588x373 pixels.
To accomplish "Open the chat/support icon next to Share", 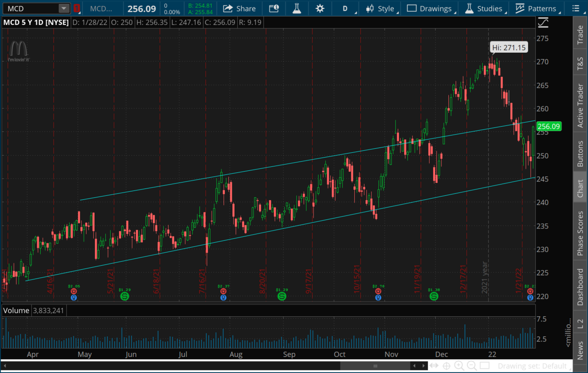I will [274, 8].
